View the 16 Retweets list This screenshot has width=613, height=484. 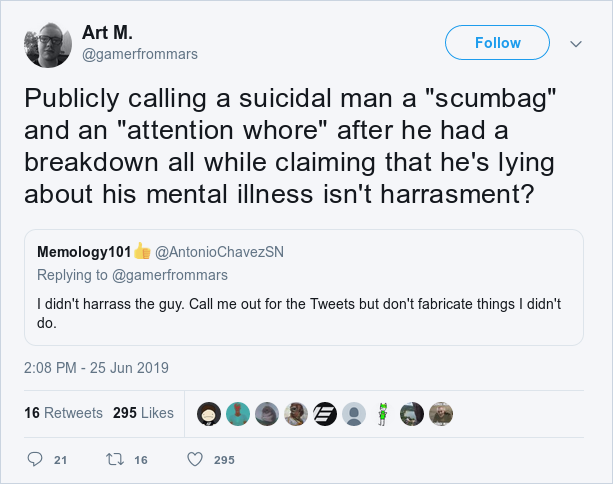pyautogui.click(x=63, y=413)
